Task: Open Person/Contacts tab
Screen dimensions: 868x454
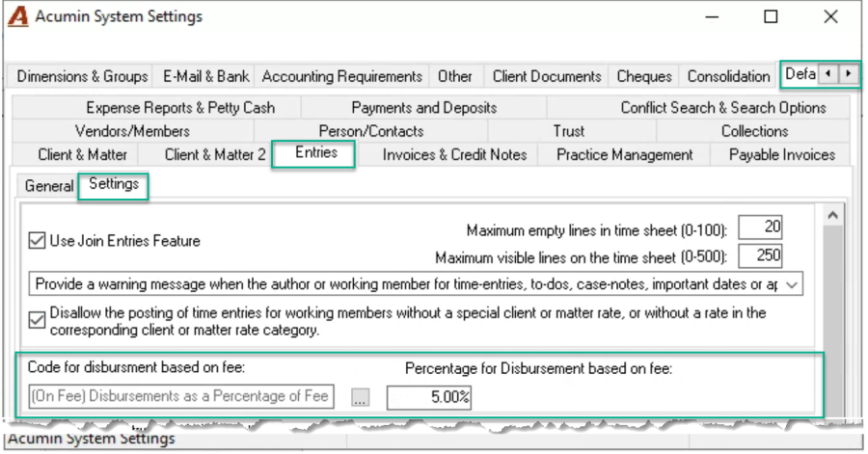Action: click(x=371, y=131)
